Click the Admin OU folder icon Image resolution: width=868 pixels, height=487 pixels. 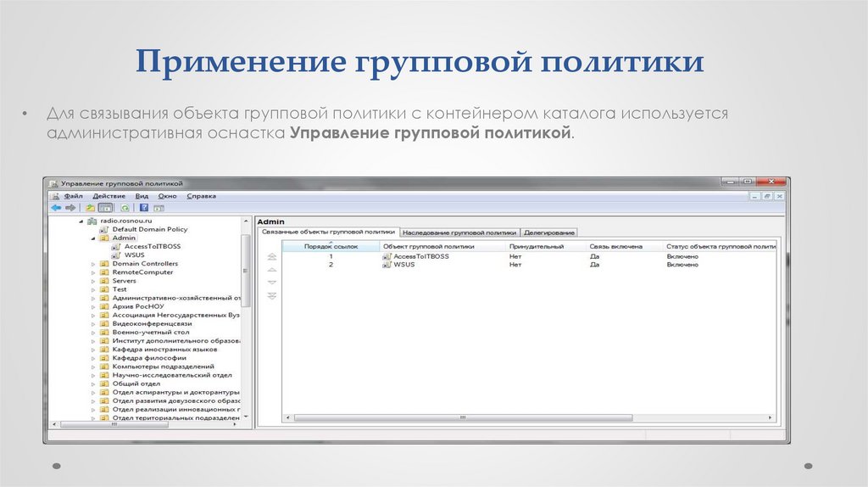[104, 238]
